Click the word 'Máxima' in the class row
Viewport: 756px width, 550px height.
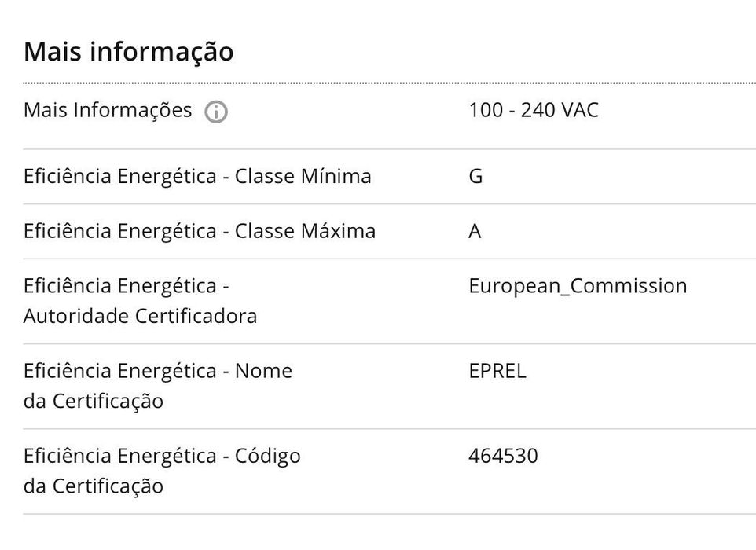(339, 231)
